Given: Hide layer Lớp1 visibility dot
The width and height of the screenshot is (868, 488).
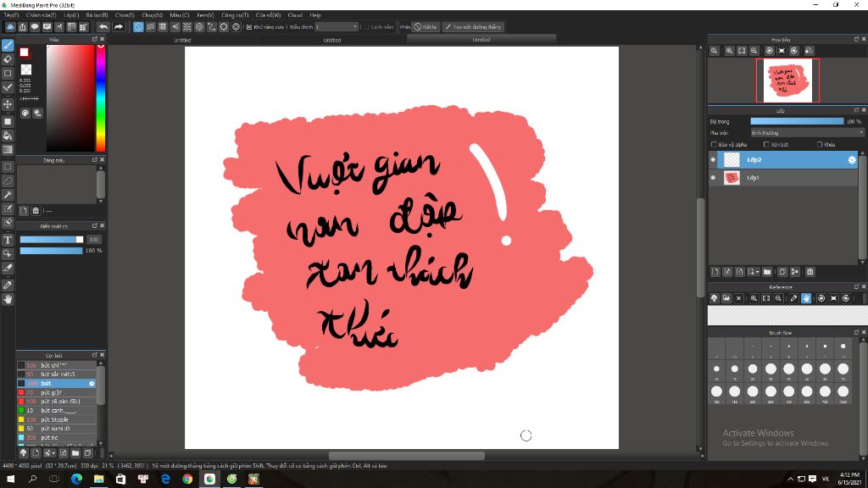Looking at the screenshot, I should [713, 178].
